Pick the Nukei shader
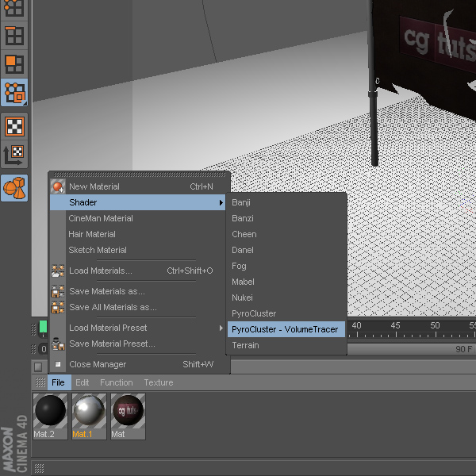The image size is (476, 476). [x=286, y=297]
